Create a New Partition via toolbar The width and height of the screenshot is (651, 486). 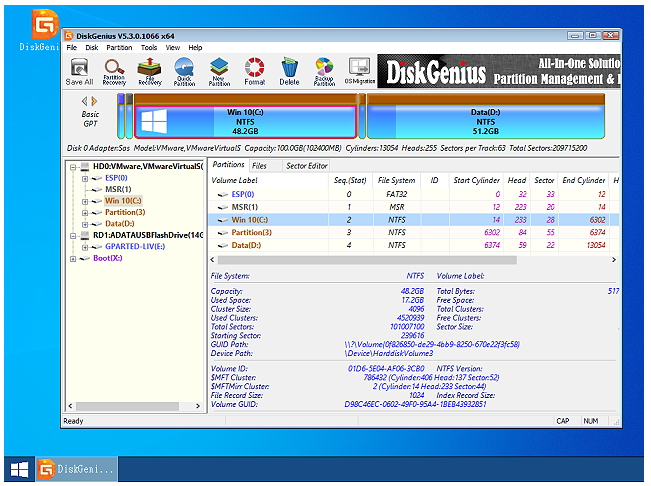coord(219,71)
